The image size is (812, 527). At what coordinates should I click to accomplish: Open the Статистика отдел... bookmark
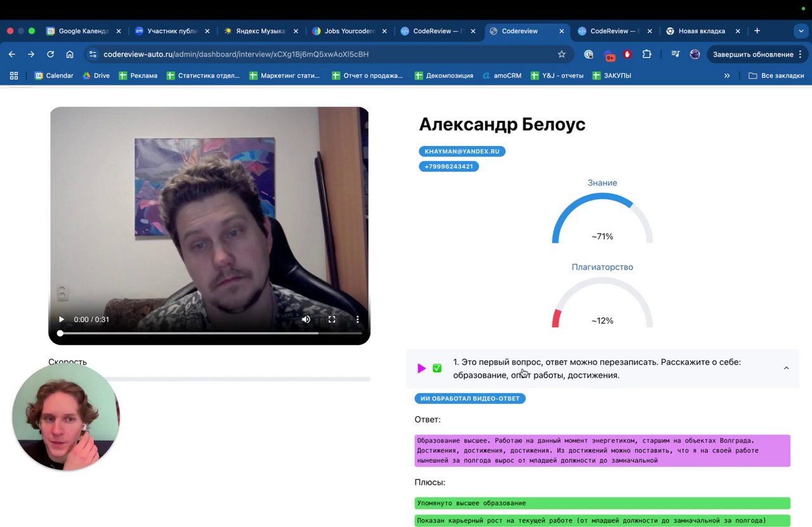tap(203, 75)
